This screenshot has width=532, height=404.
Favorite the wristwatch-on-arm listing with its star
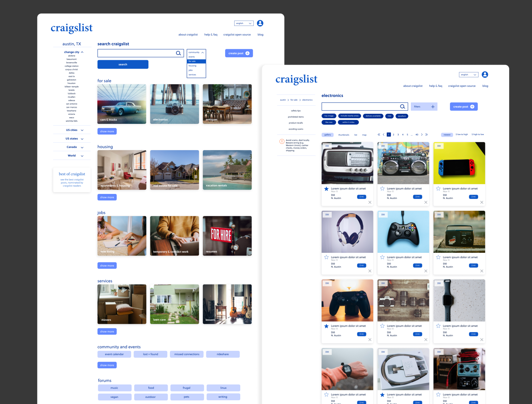pyautogui.click(x=326, y=395)
